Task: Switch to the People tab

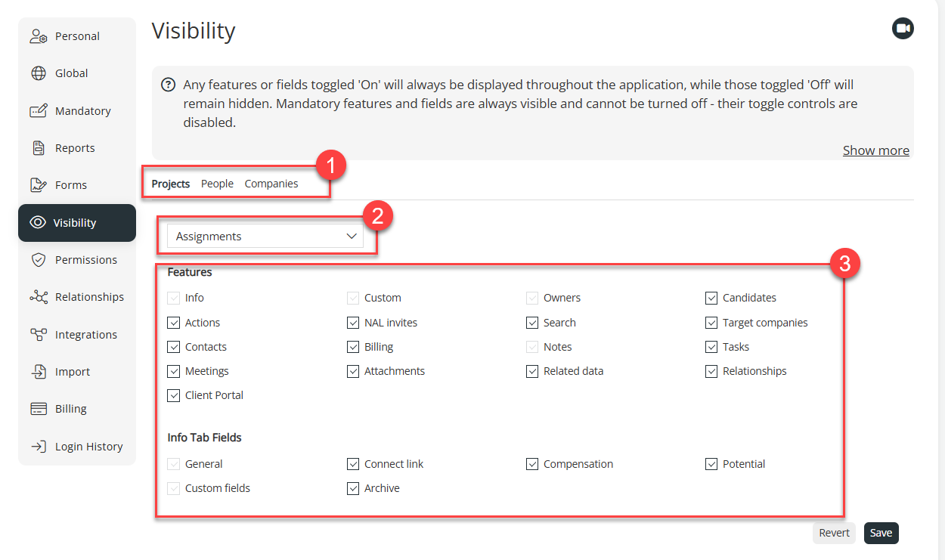Action: 217,184
